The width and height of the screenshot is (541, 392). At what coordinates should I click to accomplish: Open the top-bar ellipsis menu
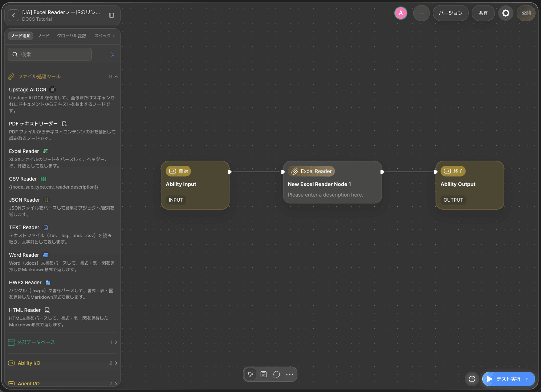click(x=421, y=13)
